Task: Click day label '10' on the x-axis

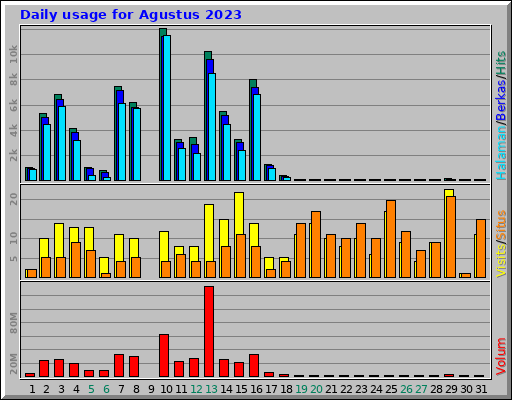Action: [166, 389]
